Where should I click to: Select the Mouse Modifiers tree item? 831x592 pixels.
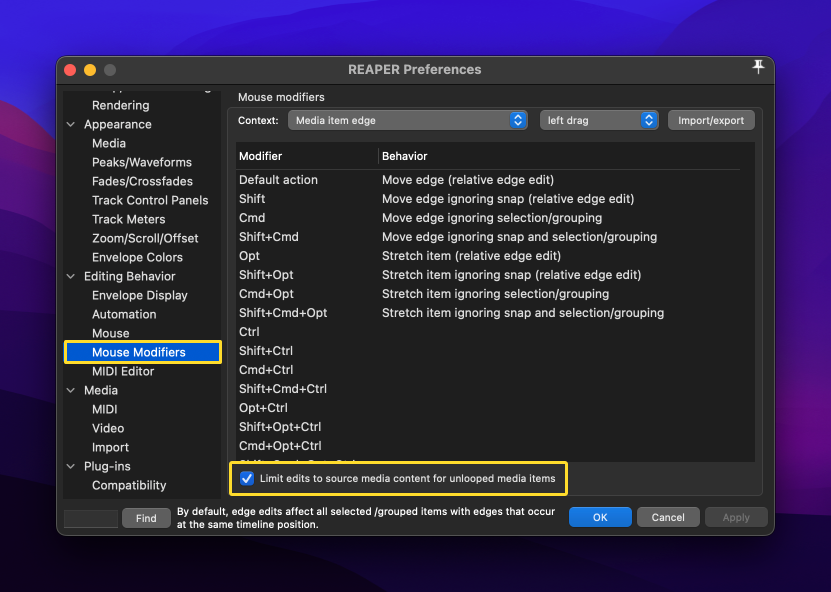click(x=143, y=352)
